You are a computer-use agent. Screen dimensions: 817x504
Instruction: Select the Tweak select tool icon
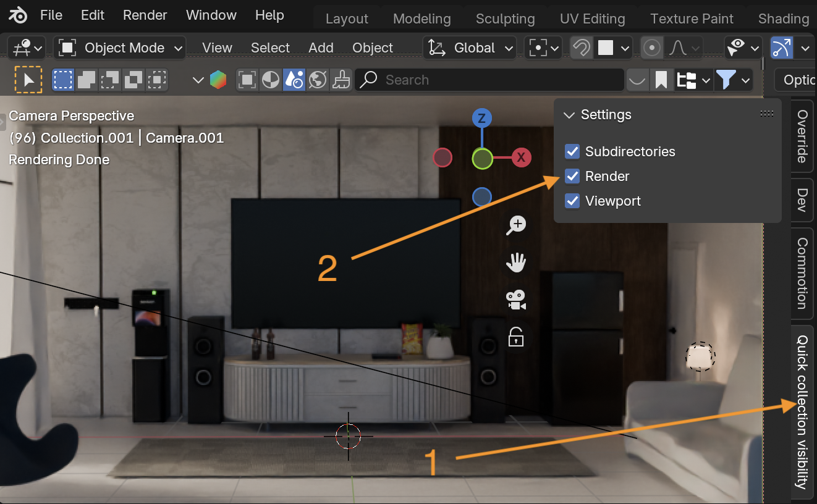[28, 80]
